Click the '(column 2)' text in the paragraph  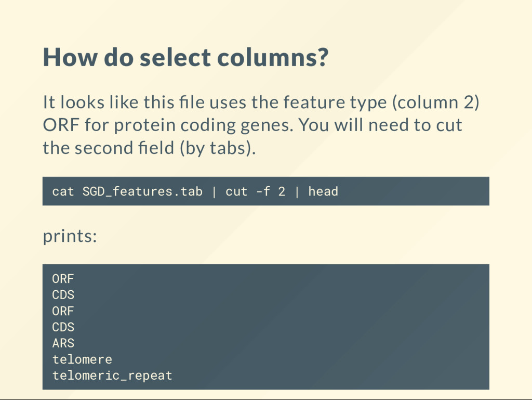(436, 102)
